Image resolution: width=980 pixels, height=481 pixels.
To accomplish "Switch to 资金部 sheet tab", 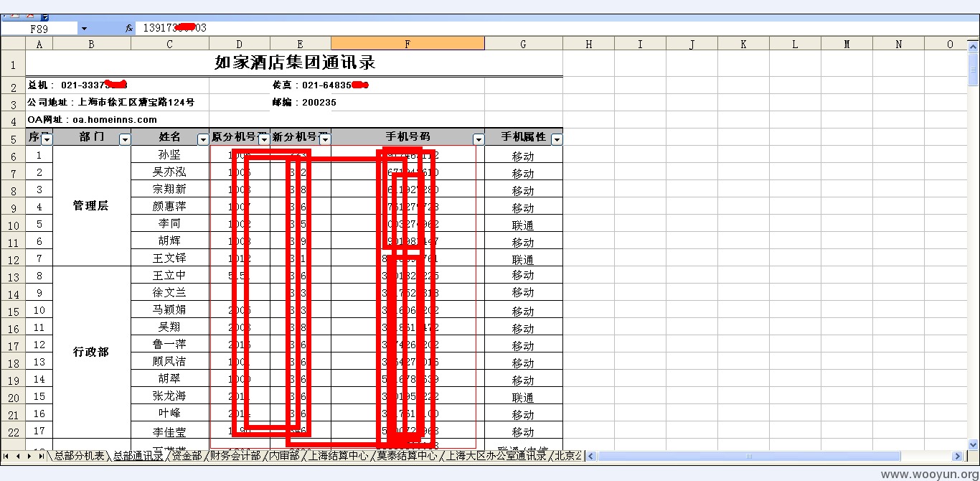I will 187,456.
